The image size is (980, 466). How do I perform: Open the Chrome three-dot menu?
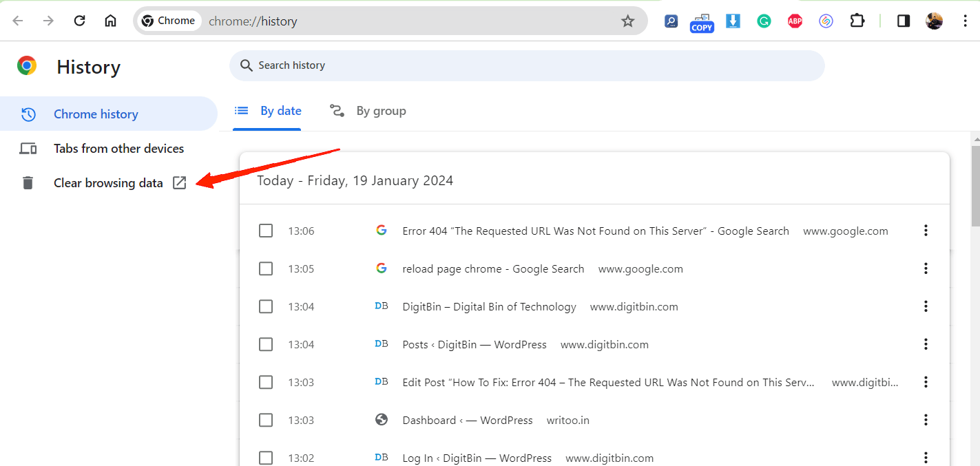[x=965, y=21]
